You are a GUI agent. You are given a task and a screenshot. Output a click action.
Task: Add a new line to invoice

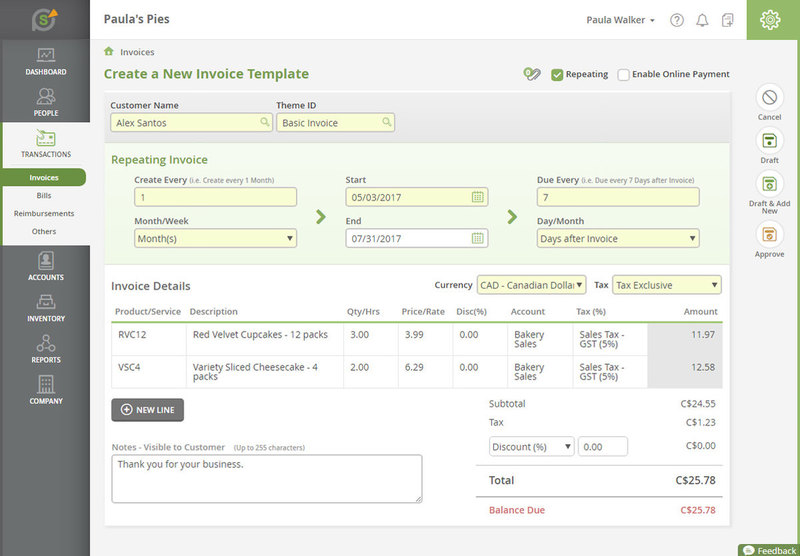tap(147, 409)
